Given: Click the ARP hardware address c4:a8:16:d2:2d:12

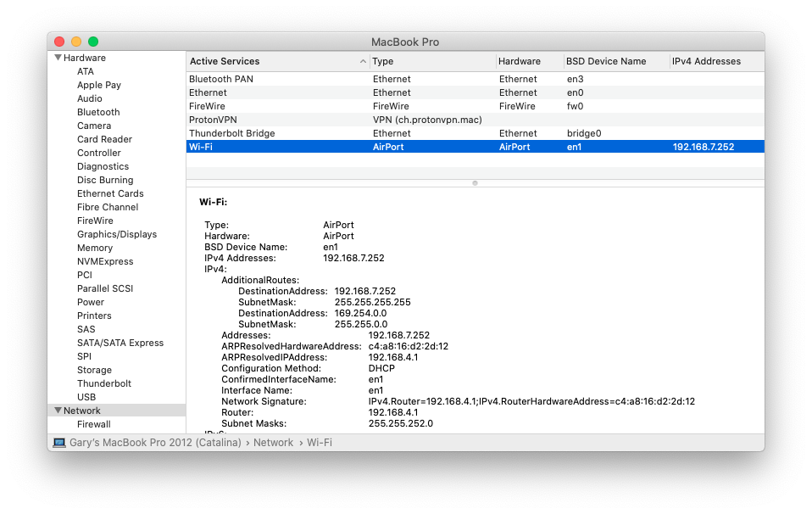Looking at the screenshot, I should (x=409, y=346).
